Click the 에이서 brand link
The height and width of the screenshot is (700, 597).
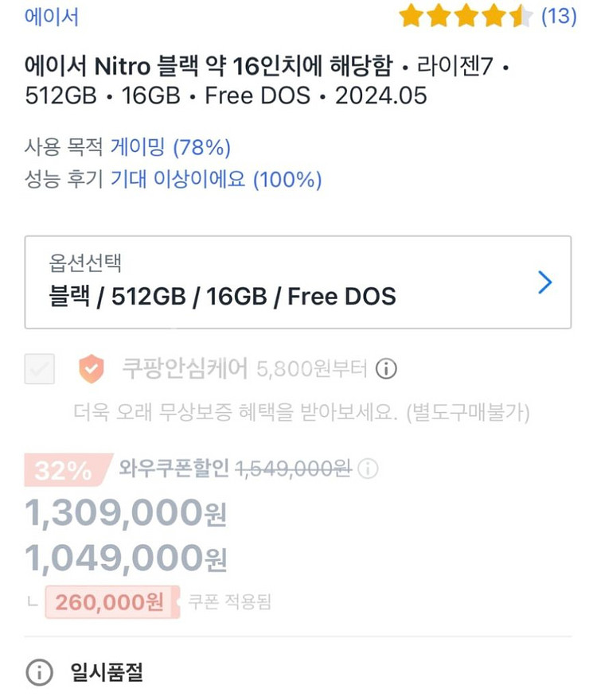point(52,17)
